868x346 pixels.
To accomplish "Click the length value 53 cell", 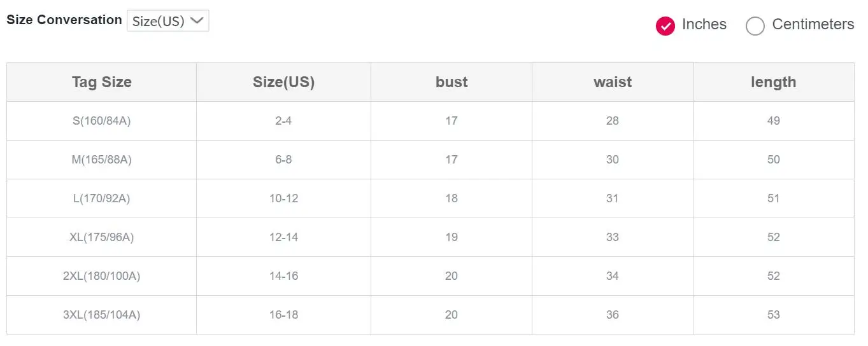I will tap(774, 315).
